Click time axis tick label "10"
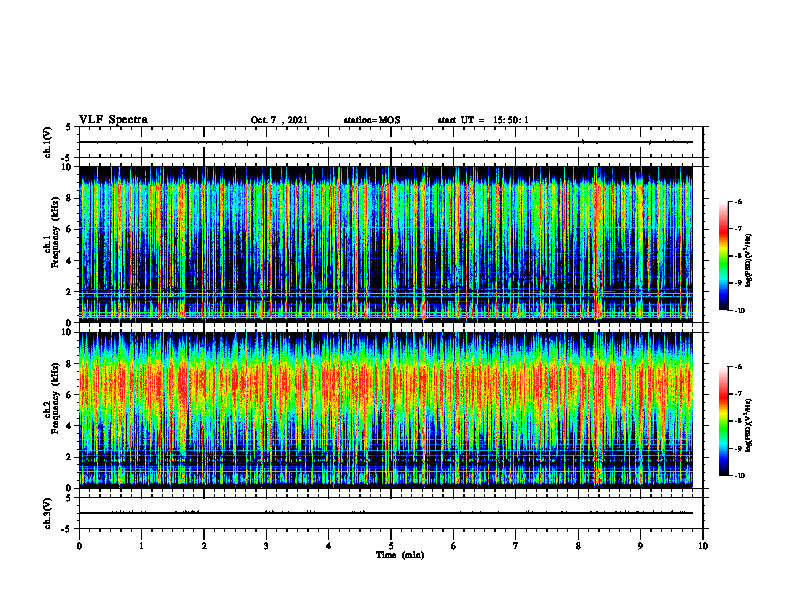792x612 pixels. 703,546
